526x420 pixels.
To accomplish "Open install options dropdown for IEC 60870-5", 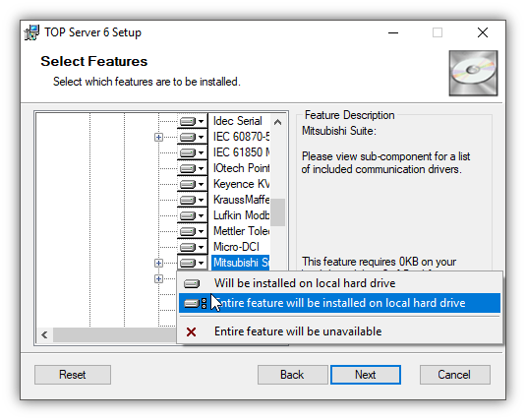I will click(193, 137).
